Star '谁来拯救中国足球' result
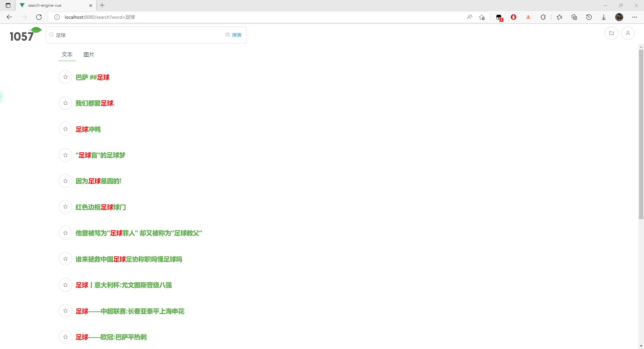This screenshot has height=349, width=644. click(65, 259)
